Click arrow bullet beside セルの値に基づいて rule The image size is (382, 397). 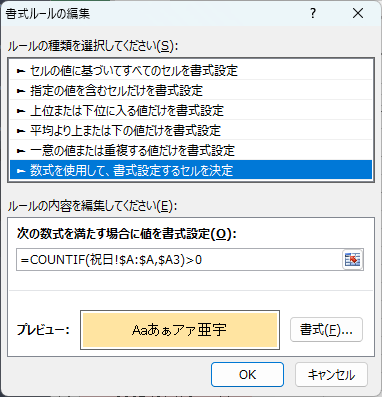[x=21, y=71]
